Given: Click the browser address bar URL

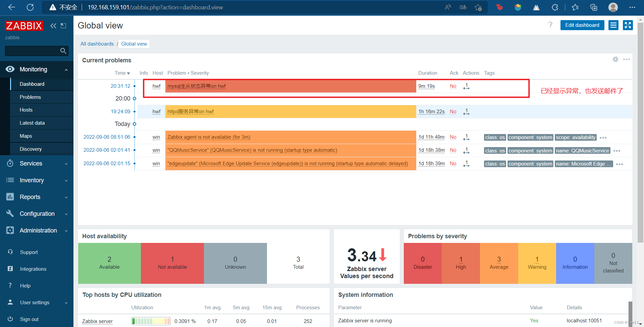Looking at the screenshot, I should (x=155, y=7).
